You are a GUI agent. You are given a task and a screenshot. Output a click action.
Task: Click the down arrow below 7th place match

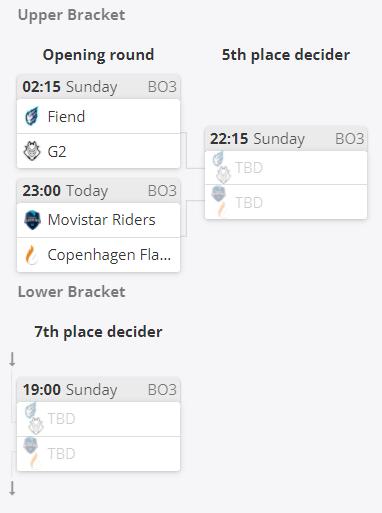(x=12, y=488)
